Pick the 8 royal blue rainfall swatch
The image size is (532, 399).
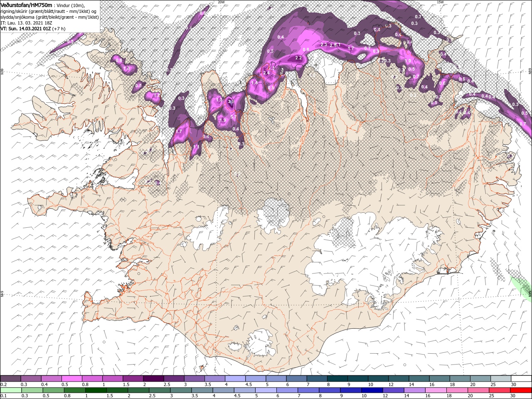(x=329, y=390)
